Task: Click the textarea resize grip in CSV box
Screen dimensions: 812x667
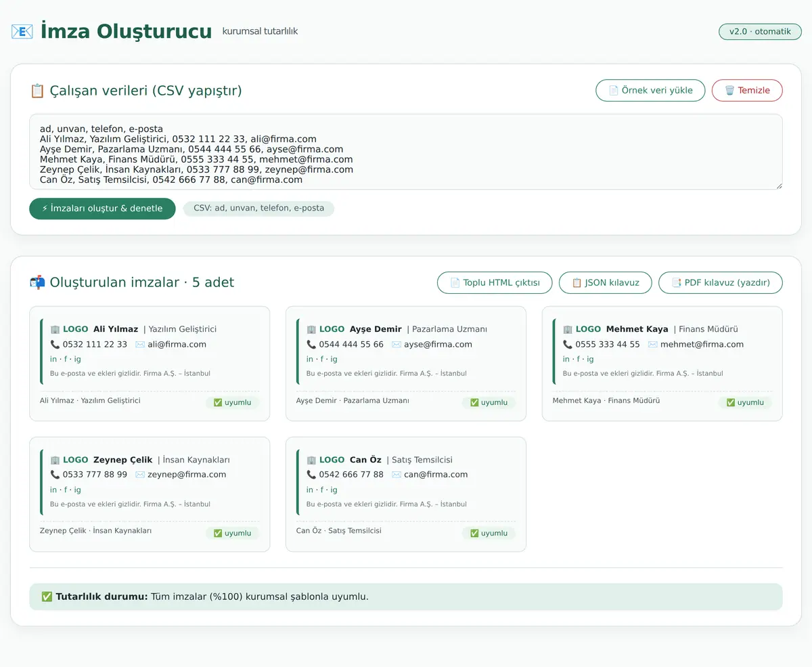Action: click(x=778, y=185)
